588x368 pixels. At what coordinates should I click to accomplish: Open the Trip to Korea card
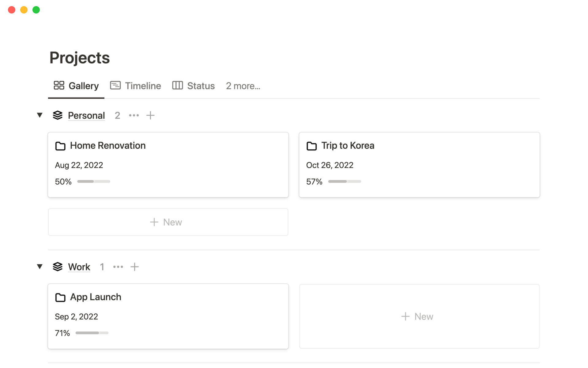(x=348, y=146)
